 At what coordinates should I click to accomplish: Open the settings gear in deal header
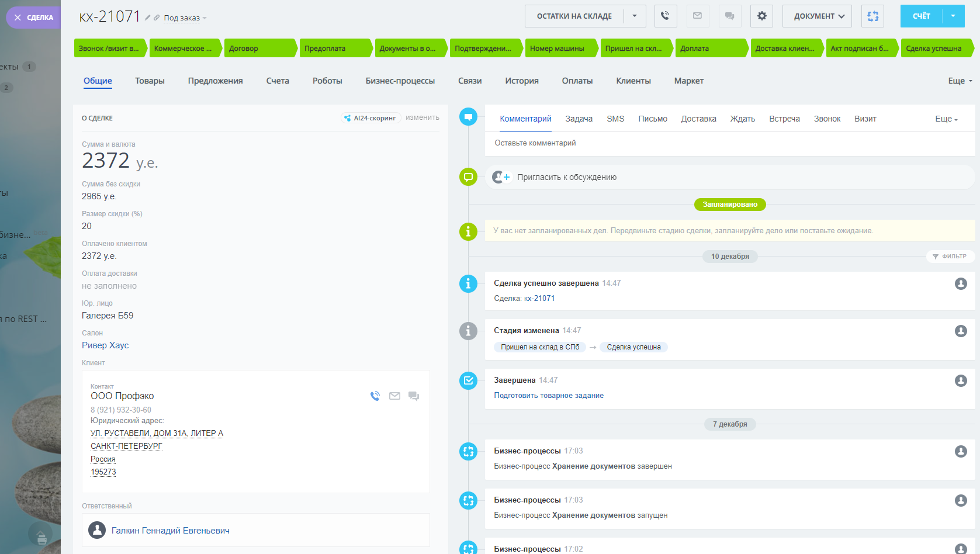(x=761, y=16)
